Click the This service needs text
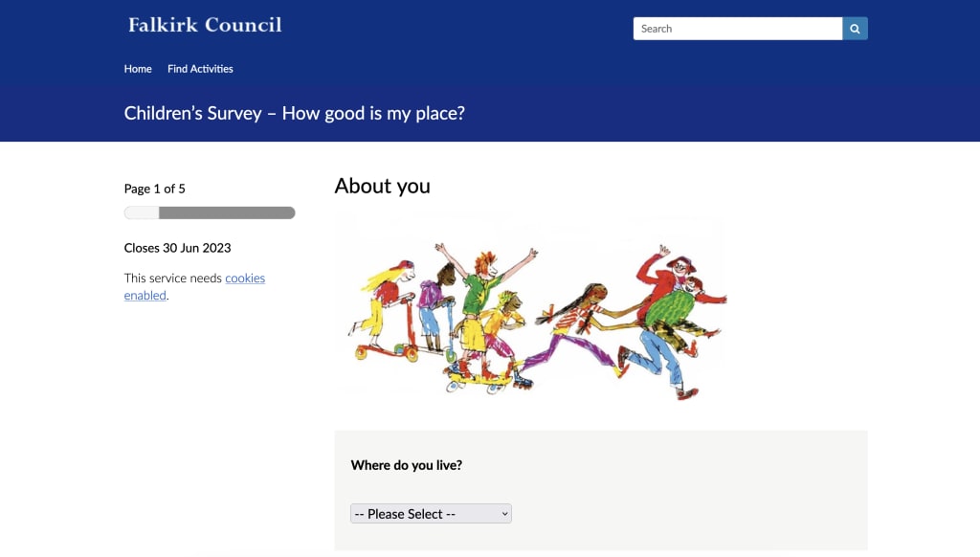This screenshot has height=557, width=980. (173, 278)
